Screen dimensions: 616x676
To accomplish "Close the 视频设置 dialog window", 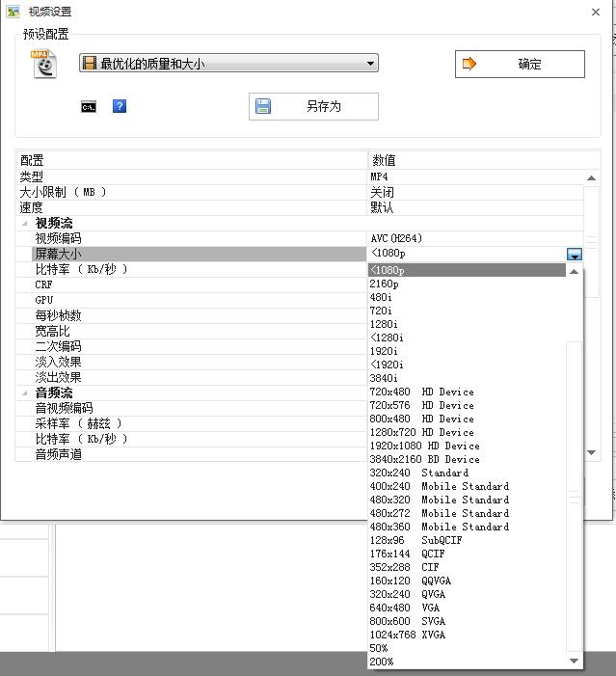I will coord(595,12).
